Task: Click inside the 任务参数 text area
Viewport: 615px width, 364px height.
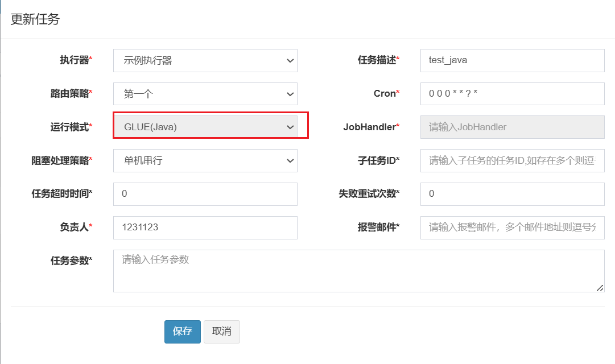Action: click(358, 271)
